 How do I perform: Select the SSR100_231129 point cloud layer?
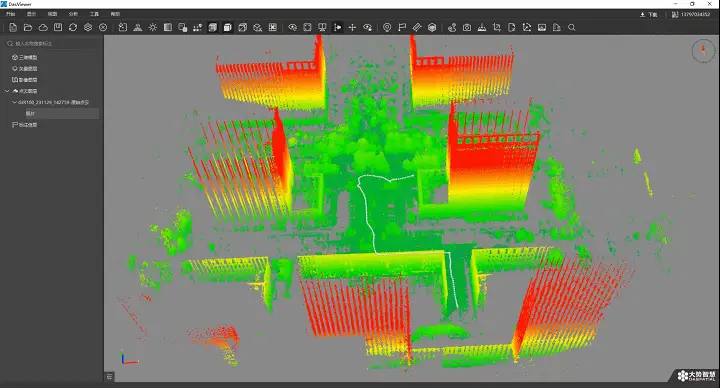[x=53, y=102]
